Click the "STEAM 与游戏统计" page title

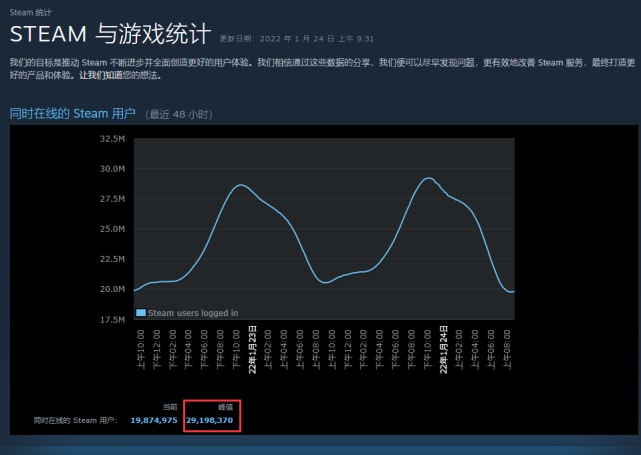(x=110, y=34)
